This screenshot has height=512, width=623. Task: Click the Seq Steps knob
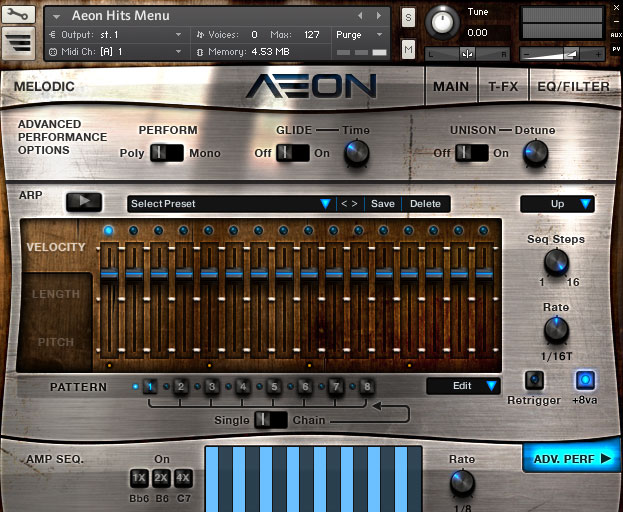pos(556,263)
